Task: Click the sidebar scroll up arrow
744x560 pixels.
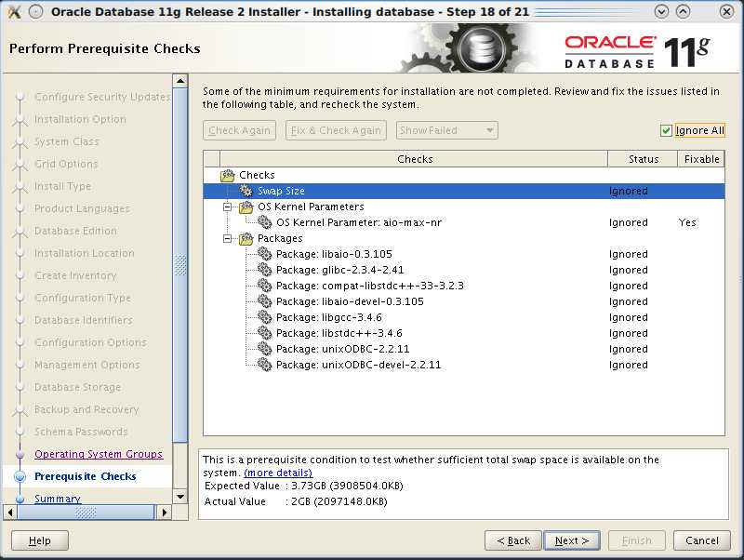Action: pos(180,81)
